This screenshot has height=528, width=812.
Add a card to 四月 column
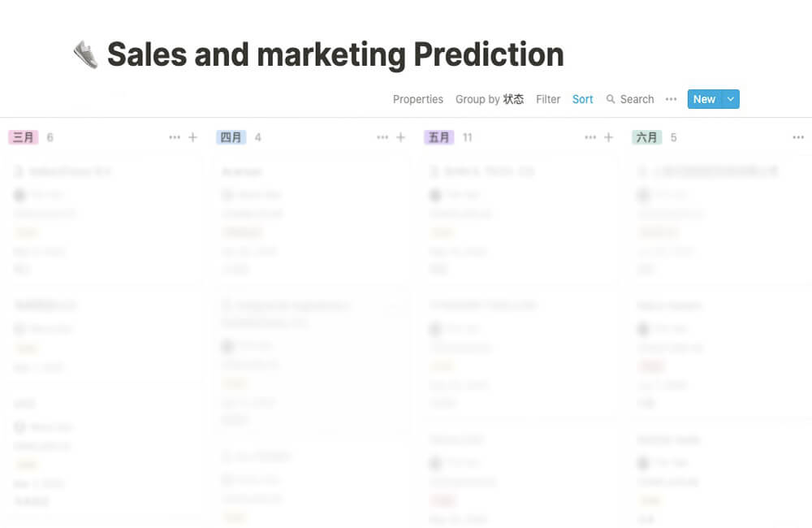(400, 137)
